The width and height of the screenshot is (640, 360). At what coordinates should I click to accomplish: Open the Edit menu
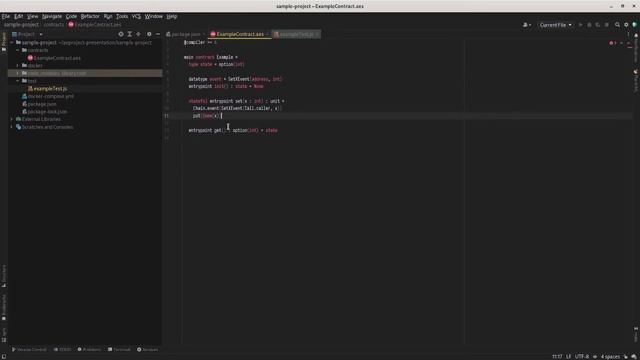[18, 16]
